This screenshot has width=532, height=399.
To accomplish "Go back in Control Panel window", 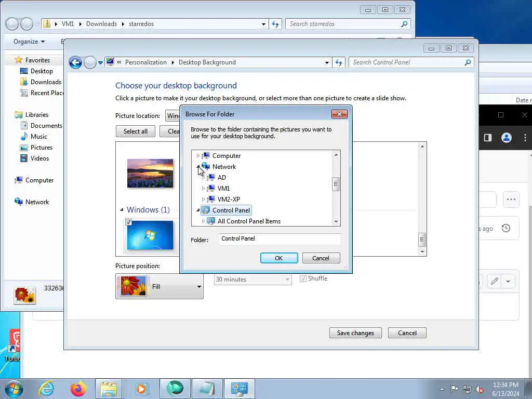I will 75,62.
